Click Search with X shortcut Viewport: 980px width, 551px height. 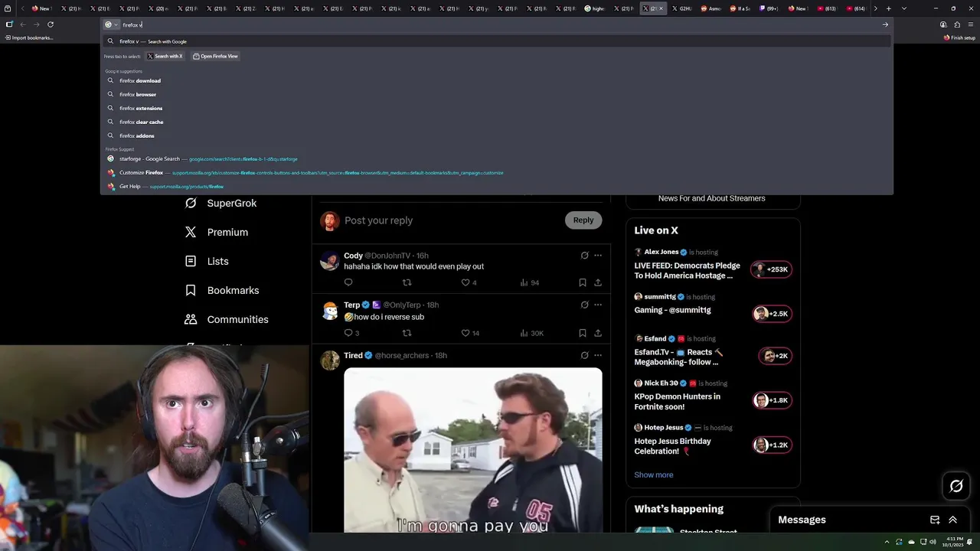pyautogui.click(x=165, y=56)
